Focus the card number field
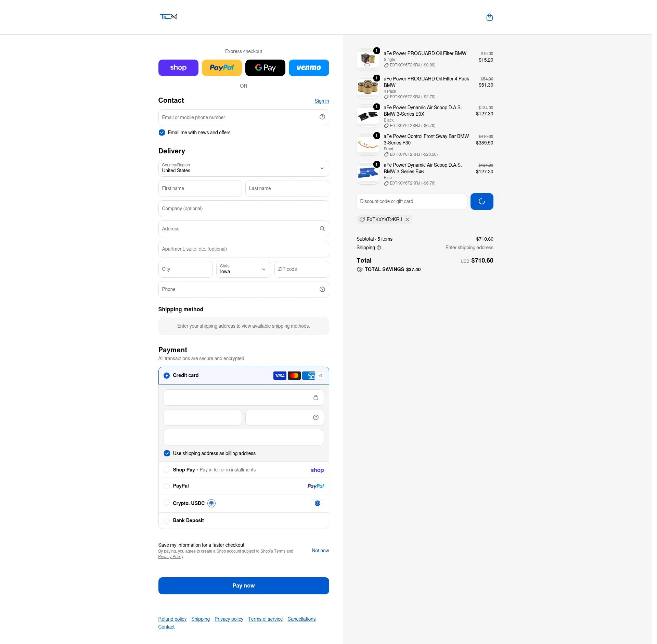657x644 pixels. [244, 397]
